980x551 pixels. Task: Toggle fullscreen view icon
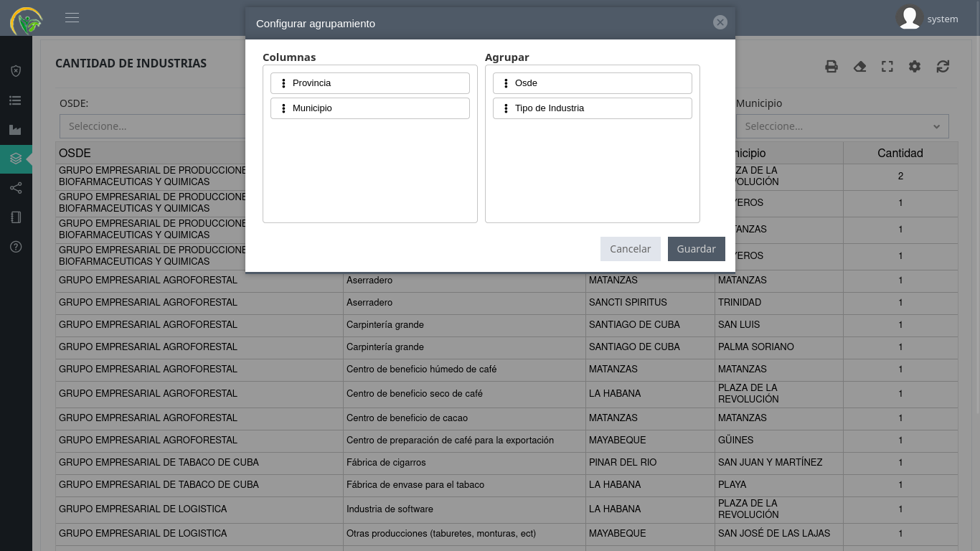point(887,67)
